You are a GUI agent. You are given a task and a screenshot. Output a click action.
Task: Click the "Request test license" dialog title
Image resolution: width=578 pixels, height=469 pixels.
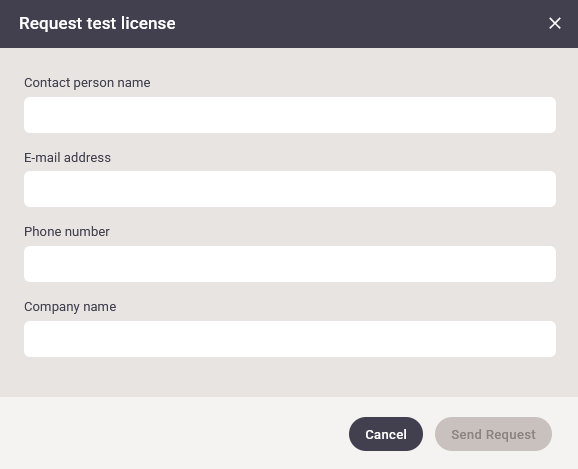[97, 23]
